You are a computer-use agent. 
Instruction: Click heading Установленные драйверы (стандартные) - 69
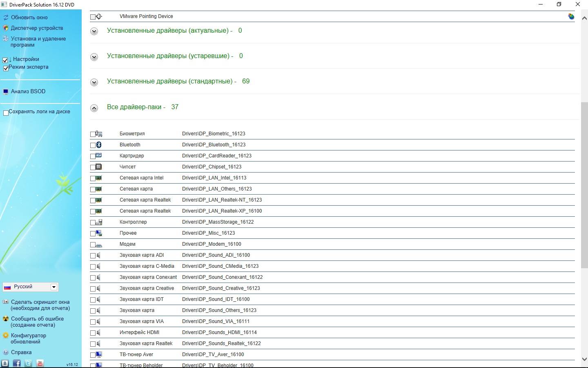pos(178,81)
